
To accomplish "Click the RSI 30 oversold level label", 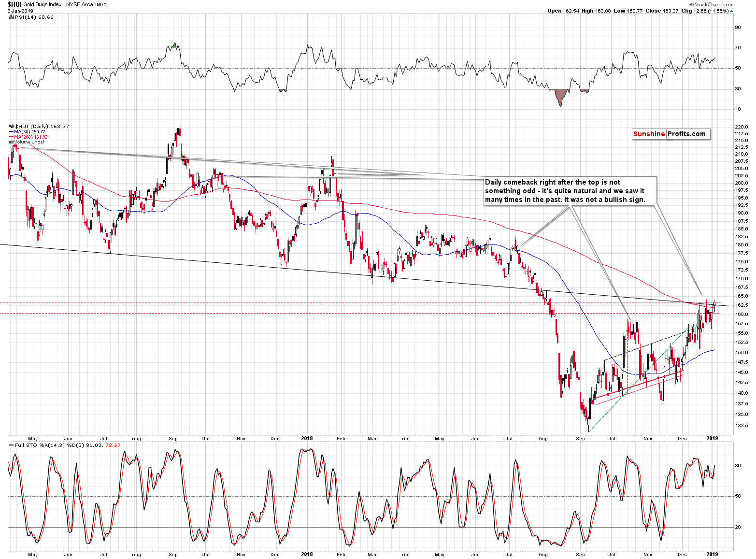I will click(x=738, y=88).
